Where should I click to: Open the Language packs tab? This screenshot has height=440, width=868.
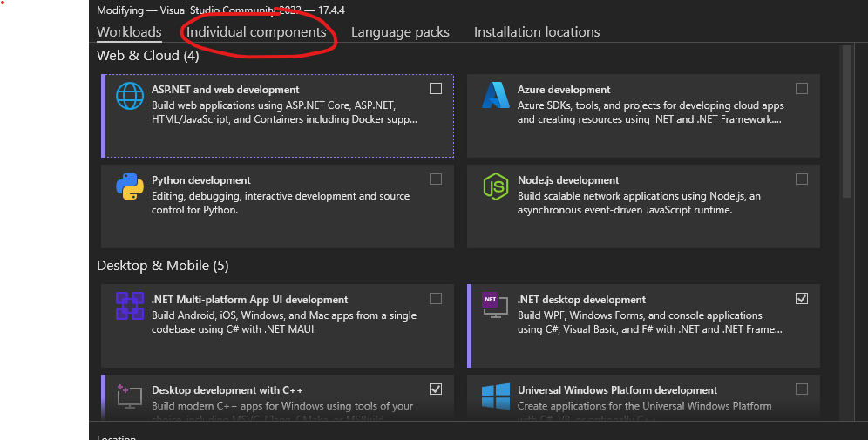400,32
